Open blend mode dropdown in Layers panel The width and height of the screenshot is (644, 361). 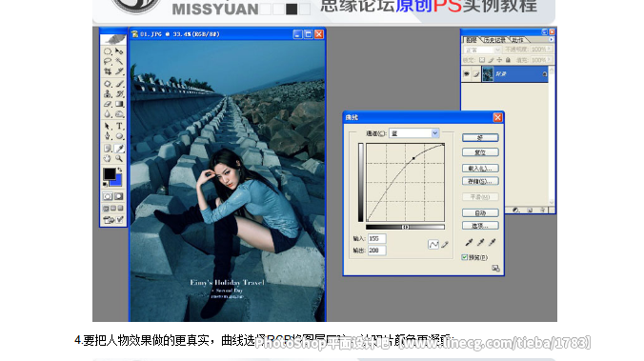click(483, 50)
